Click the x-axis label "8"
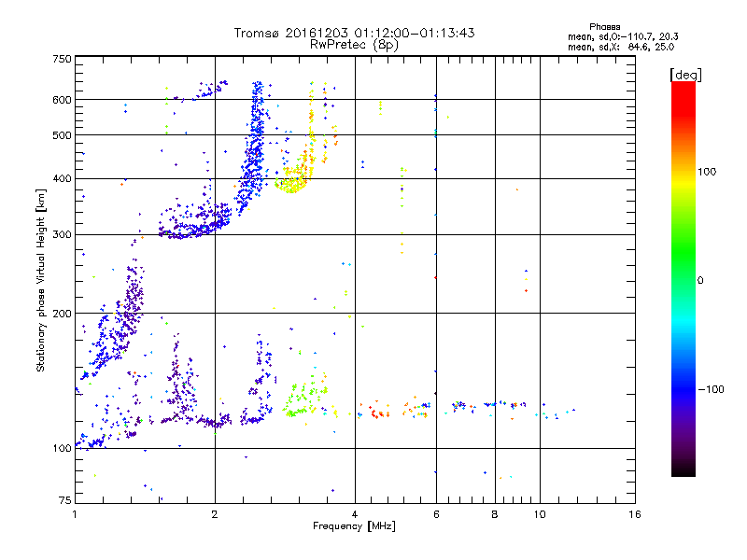 coord(495,514)
